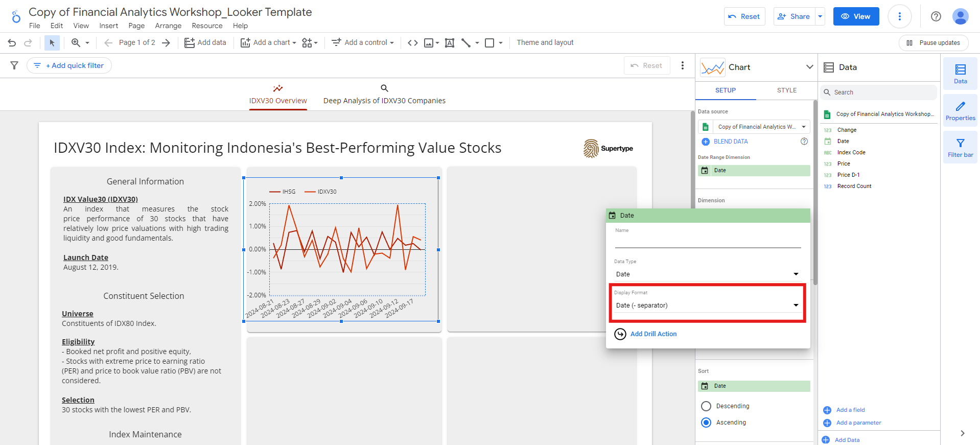
Task: Go to next page arrow
Action: coord(166,43)
